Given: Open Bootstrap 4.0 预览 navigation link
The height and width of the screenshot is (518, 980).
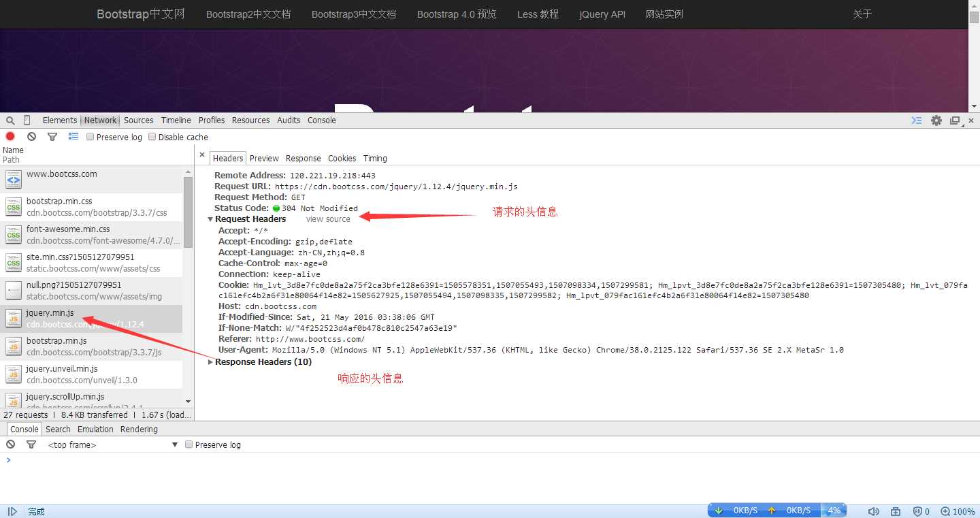Looking at the screenshot, I should (x=457, y=14).
